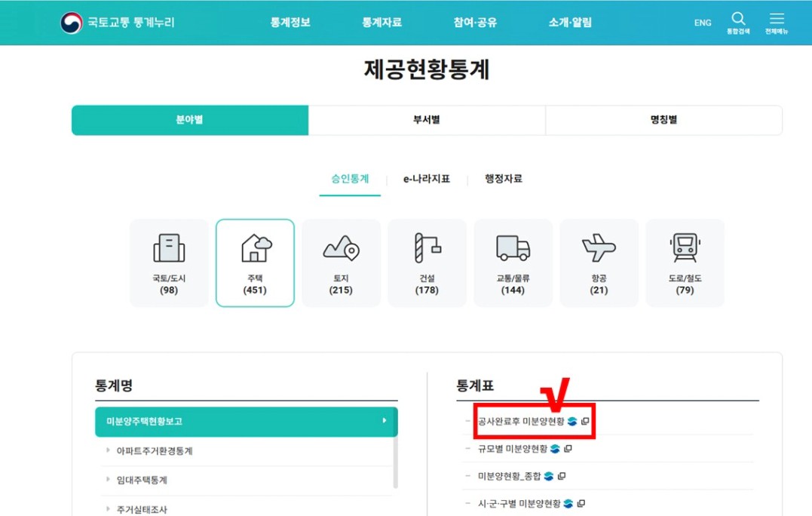The height and width of the screenshot is (516, 812).
Task: Select the 항공 (21) airplane icon
Action: click(599, 263)
